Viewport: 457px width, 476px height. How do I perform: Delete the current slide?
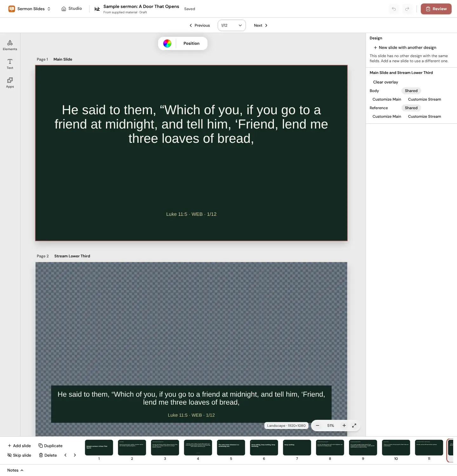48,455
